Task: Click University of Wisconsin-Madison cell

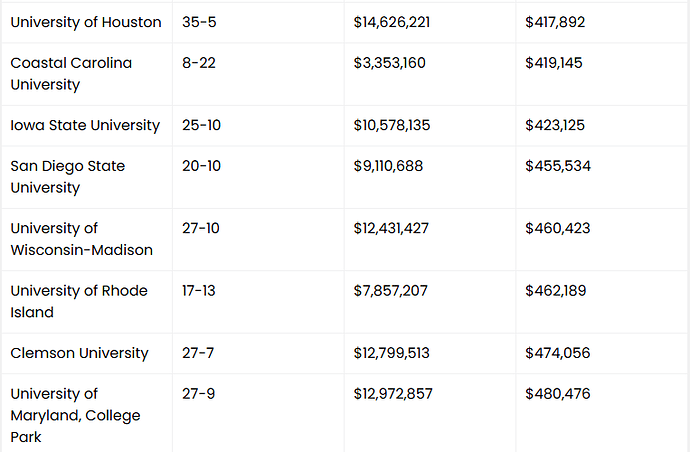Action: point(82,239)
